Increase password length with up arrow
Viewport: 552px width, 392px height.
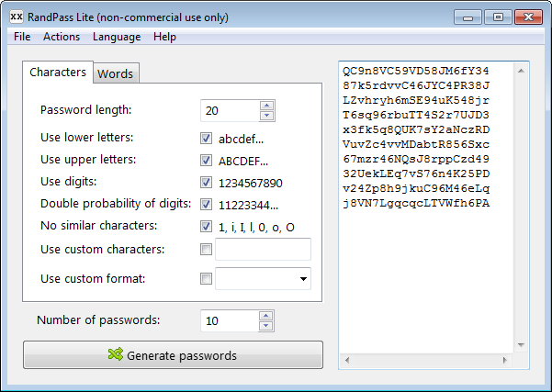[x=266, y=106]
